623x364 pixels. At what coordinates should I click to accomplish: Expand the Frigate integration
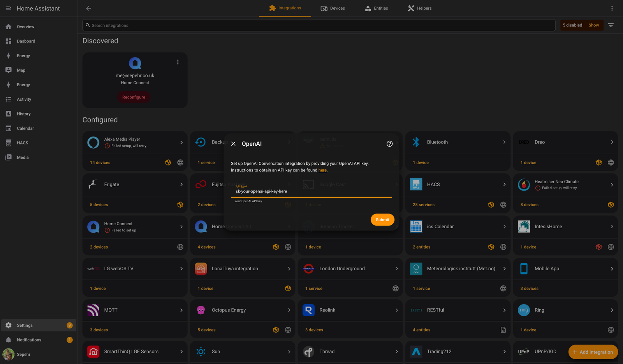click(181, 184)
